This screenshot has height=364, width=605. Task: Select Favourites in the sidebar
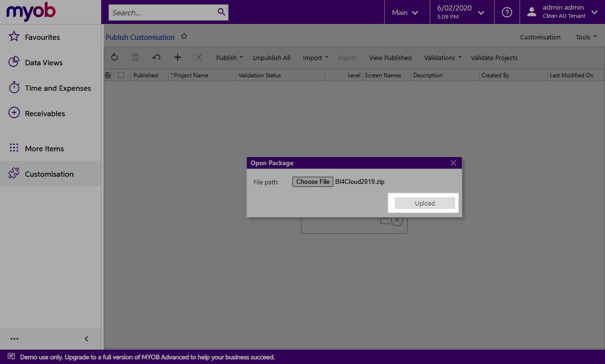point(50,37)
